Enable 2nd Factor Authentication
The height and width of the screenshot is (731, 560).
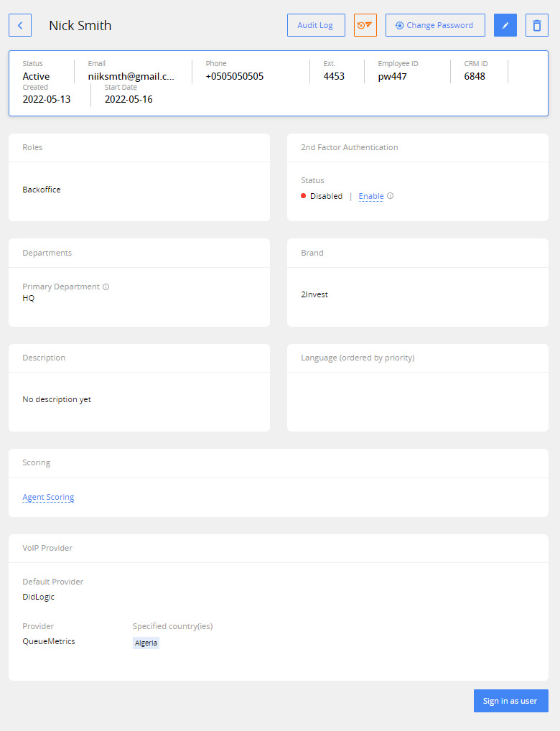(x=370, y=196)
